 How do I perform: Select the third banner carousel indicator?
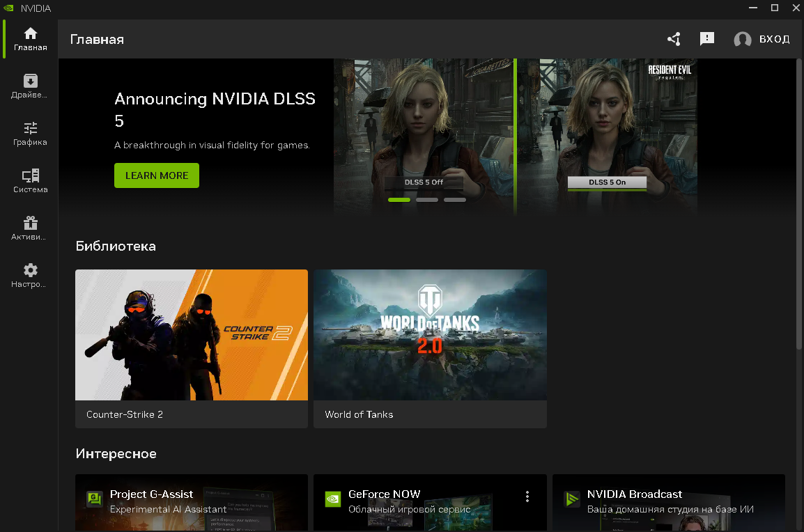click(x=454, y=200)
